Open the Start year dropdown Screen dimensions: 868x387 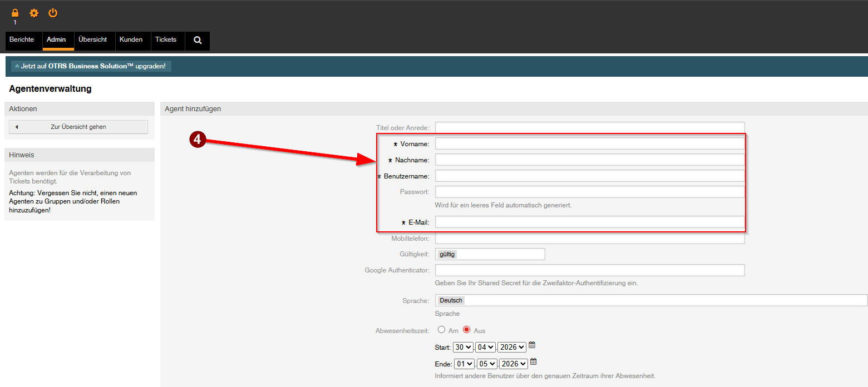512,347
